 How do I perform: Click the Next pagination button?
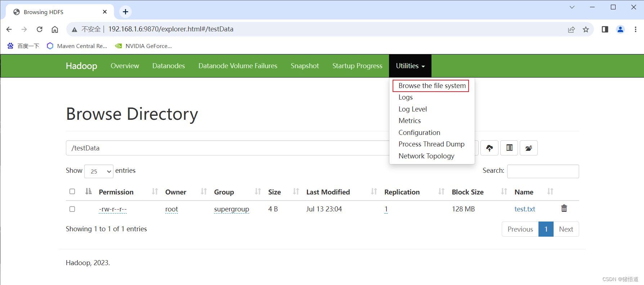[x=566, y=229]
